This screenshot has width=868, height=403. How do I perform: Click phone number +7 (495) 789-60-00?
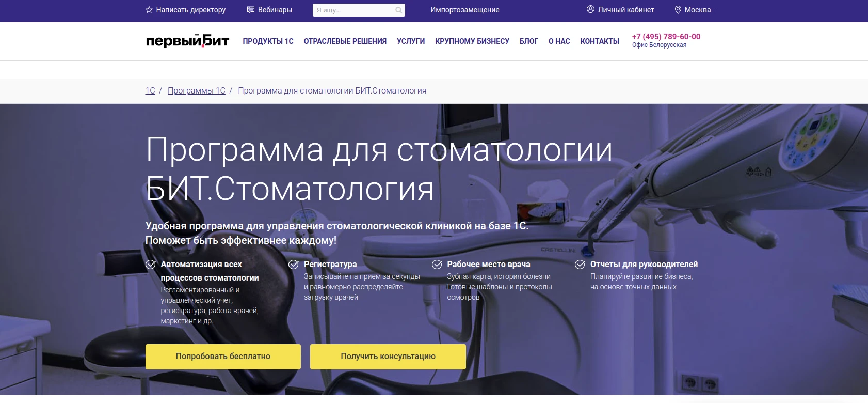(x=666, y=37)
